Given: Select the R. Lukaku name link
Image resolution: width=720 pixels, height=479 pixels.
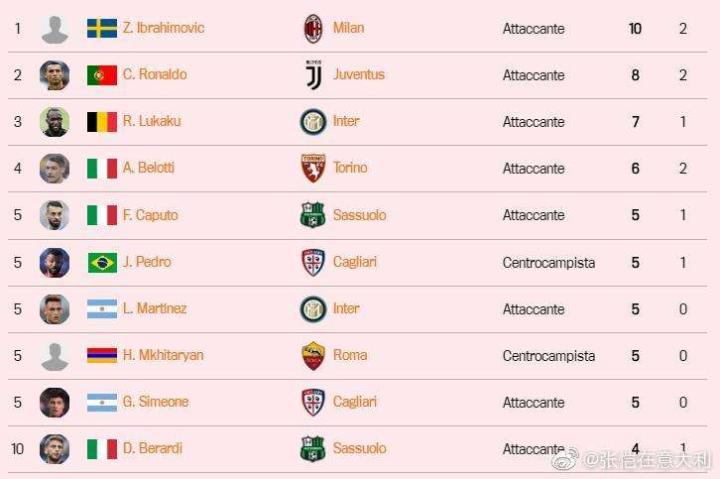Looking at the screenshot, I should [x=151, y=122].
